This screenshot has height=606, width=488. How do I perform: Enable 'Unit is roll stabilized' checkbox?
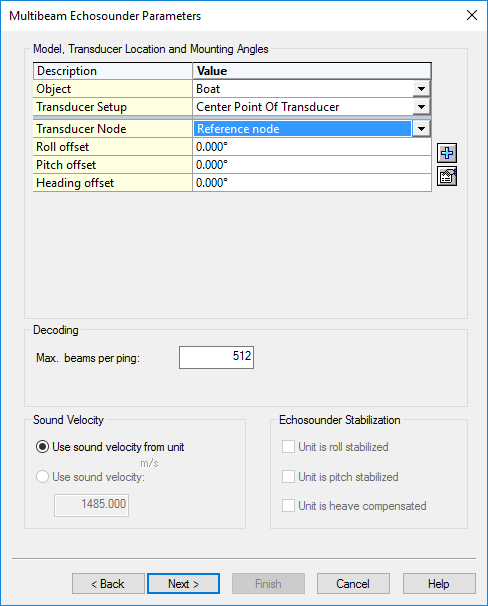click(x=288, y=446)
